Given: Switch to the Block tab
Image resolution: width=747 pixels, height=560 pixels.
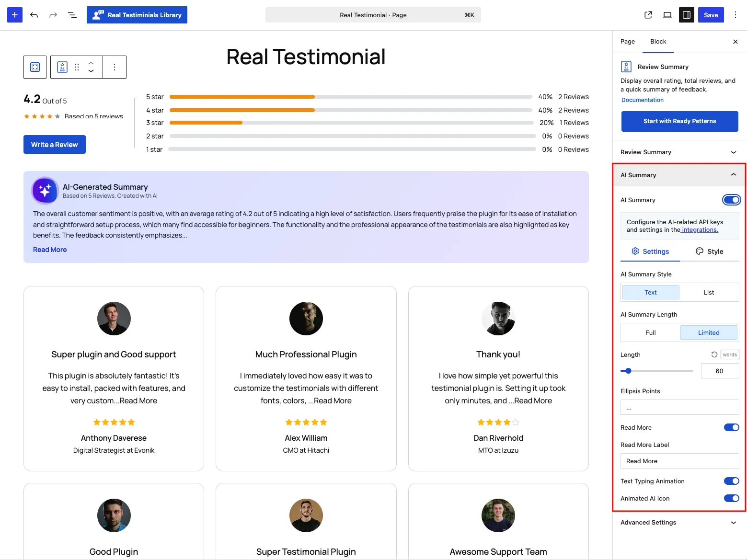Looking at the screenshot, I should [658, 42].
